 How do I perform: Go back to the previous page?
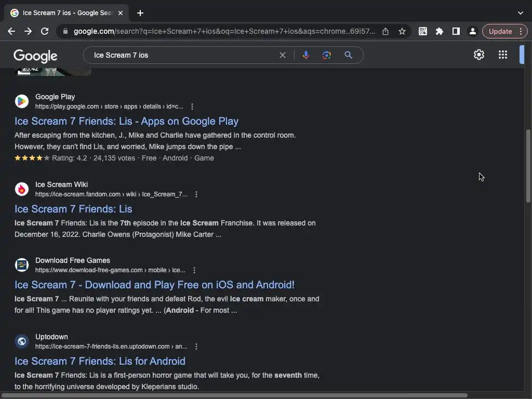(x=11, y=31)
